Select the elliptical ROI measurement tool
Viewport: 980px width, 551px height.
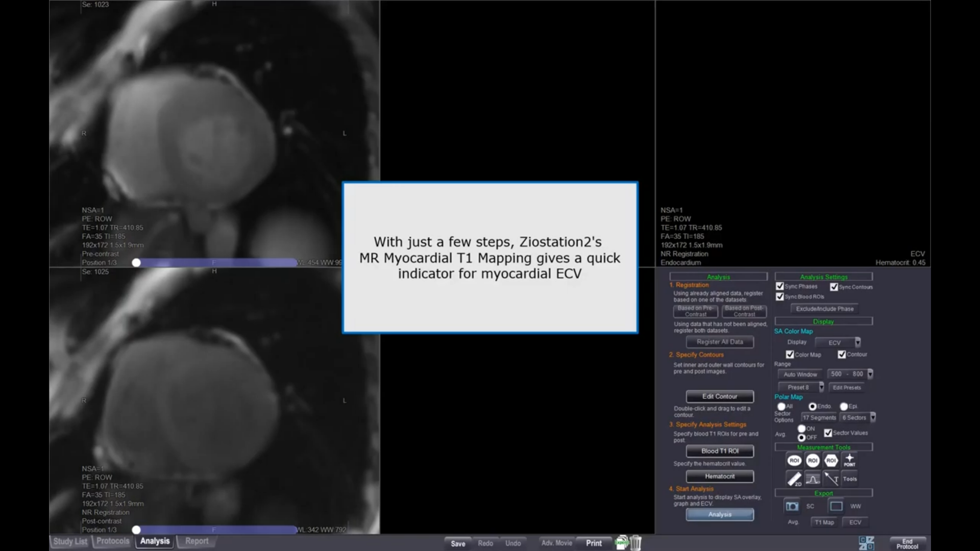point(794,461)
